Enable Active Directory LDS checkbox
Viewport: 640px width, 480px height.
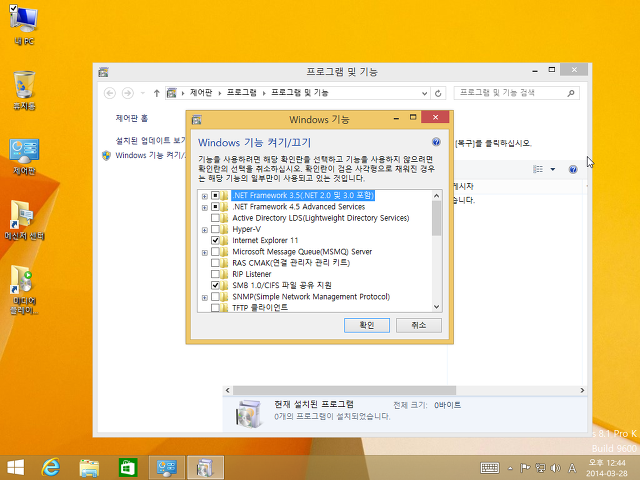coord(215,218)
